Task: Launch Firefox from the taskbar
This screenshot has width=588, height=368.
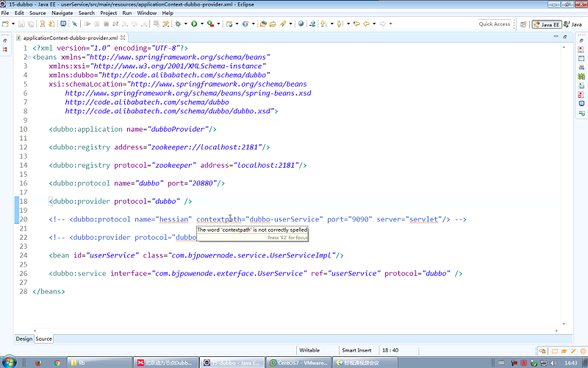Action: coord(38,362)
